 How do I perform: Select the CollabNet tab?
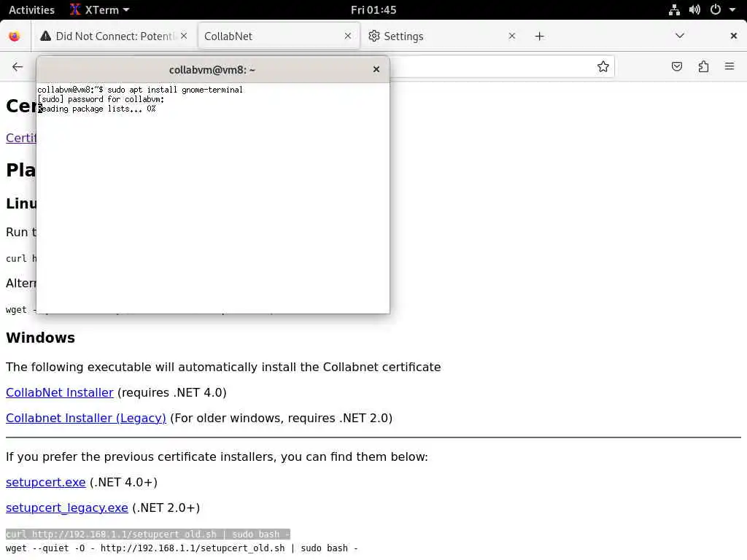[278, 36]
